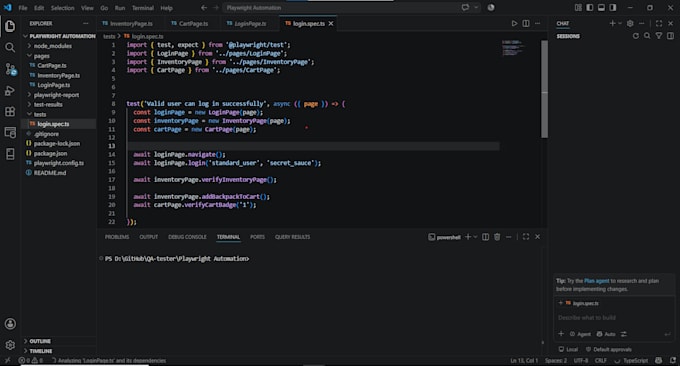The width and height of the screenshot is (680, 366).
Task: Open the Copilot status icon in status bar
Action: pos(659,360)
